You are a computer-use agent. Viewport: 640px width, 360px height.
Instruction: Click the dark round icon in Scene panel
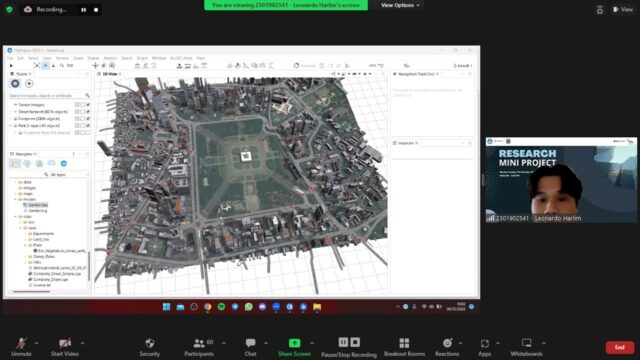(15, 84)
